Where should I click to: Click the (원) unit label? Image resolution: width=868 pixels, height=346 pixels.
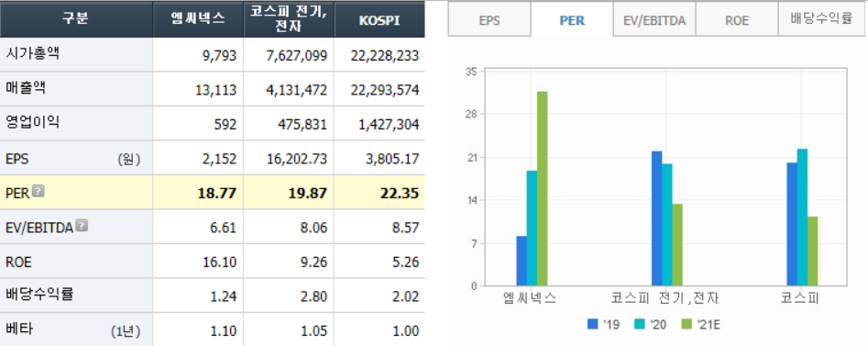pos(129,160)
